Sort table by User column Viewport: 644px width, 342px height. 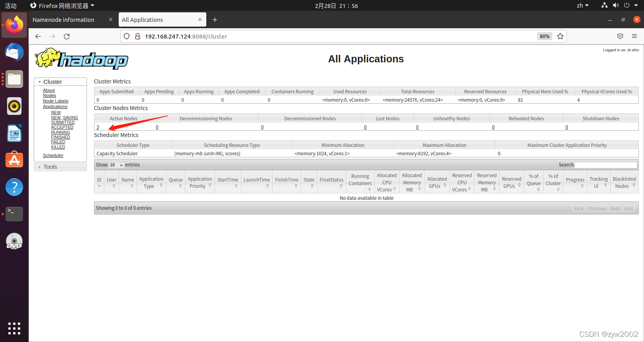(112, 182)
